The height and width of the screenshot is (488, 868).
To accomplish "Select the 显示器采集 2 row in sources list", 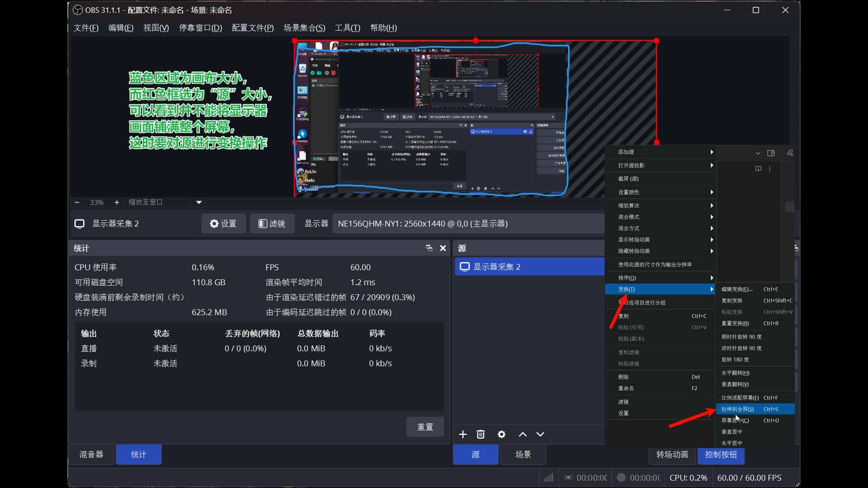I will tap(529, 267).
